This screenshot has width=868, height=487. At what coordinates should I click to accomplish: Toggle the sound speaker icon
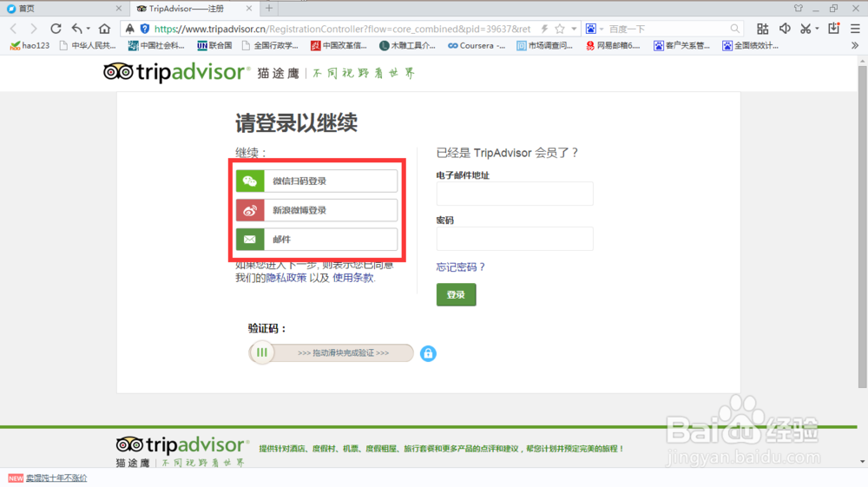click(785, 29)
